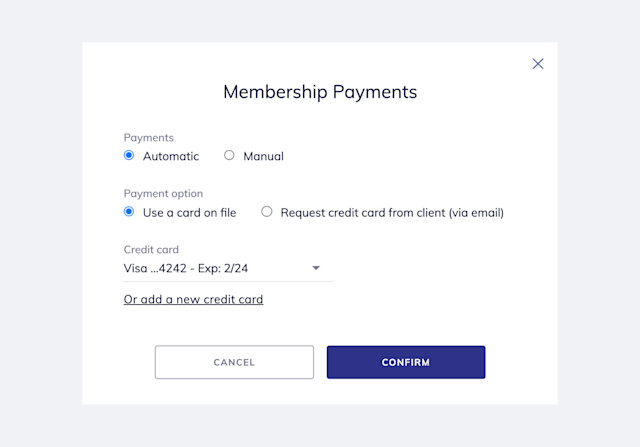This screenshot has height=447, width=640.
Task: Click the 'Payments' section label
Action: [148, 137]
